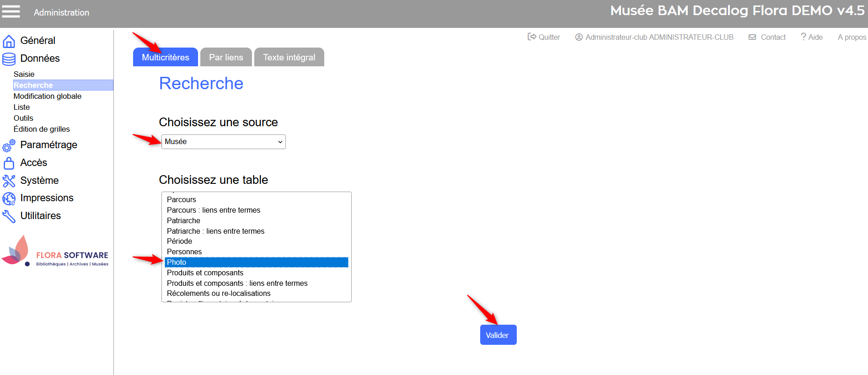Open the hamburger menu icon
The height and width of the screenshot is (375, 868).
click(x=11, y=11)
